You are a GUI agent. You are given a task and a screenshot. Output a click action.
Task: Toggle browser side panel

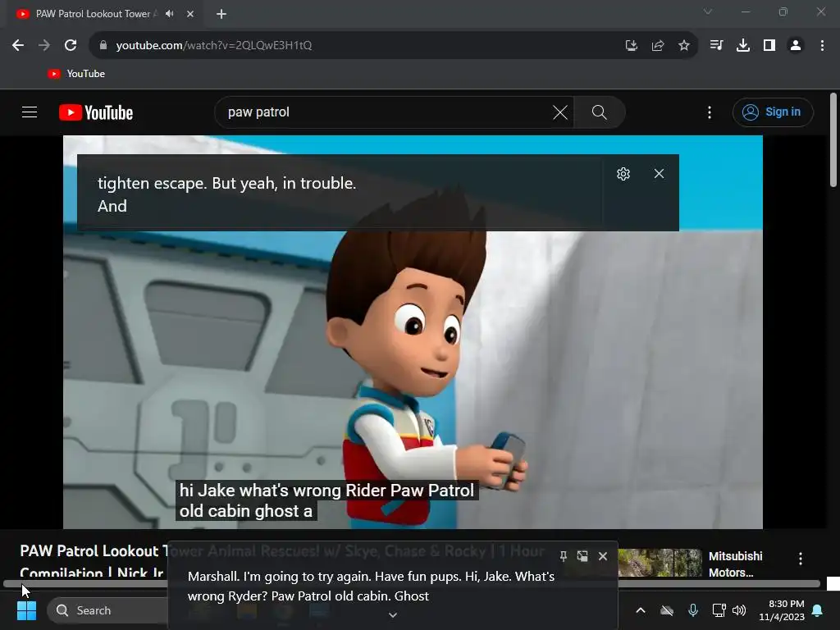[769, 46]
